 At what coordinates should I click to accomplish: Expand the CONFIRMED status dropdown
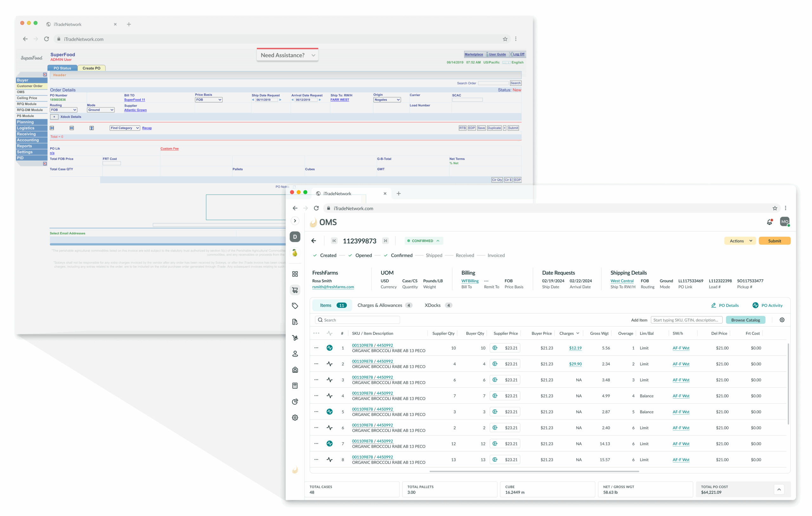pyautogui.click(x=423, y=241)
